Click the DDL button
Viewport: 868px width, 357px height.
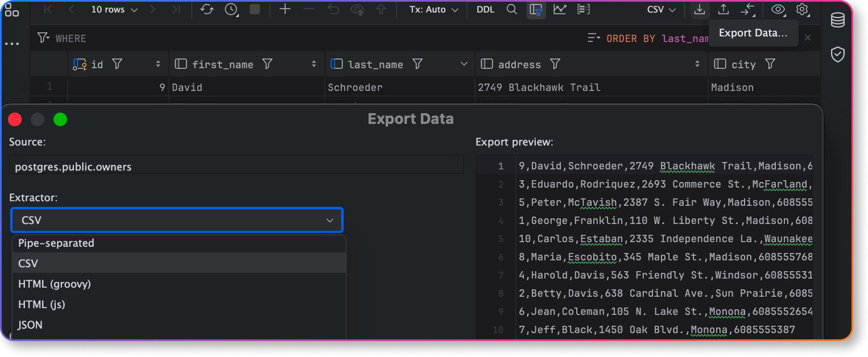[x=485, y=10]
